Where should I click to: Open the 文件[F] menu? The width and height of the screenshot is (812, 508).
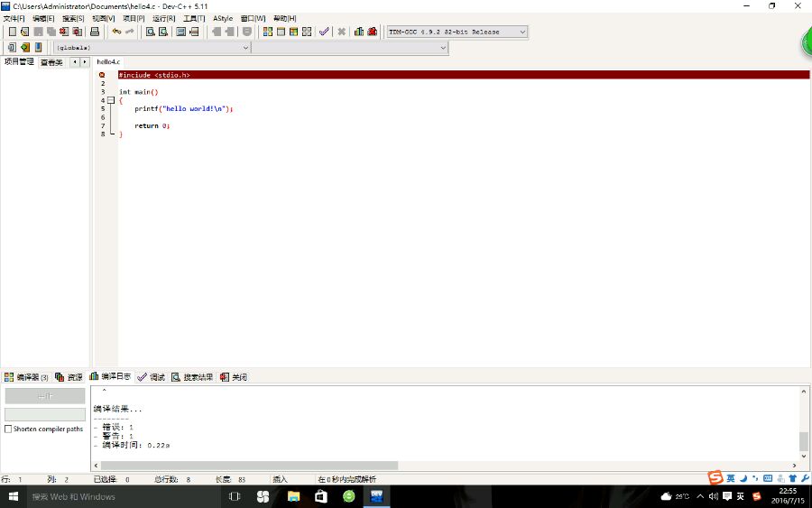click(14, 18)
